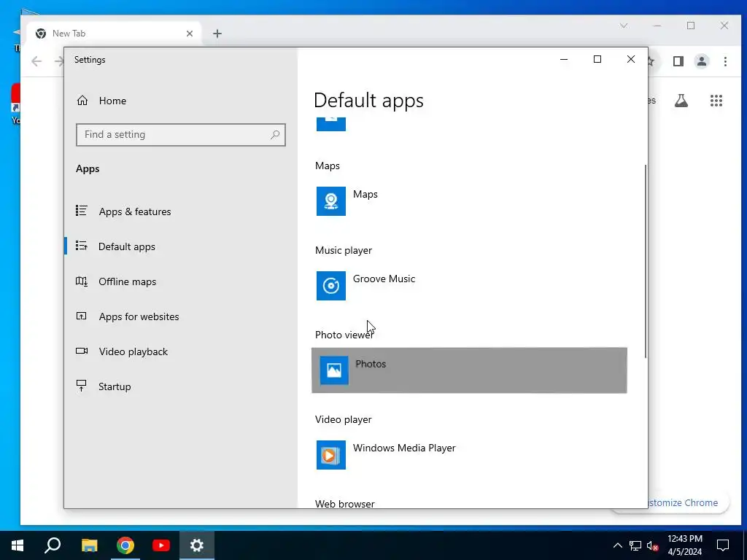Click the magnifier icon in the settings search
This screenshot has width=747, height=560.
[275, 135]
